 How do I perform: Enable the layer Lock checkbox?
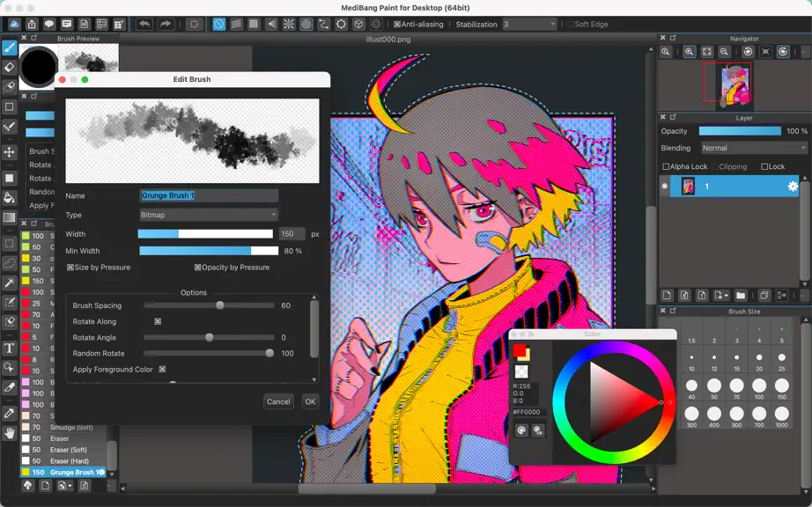(x=764, y=166)
